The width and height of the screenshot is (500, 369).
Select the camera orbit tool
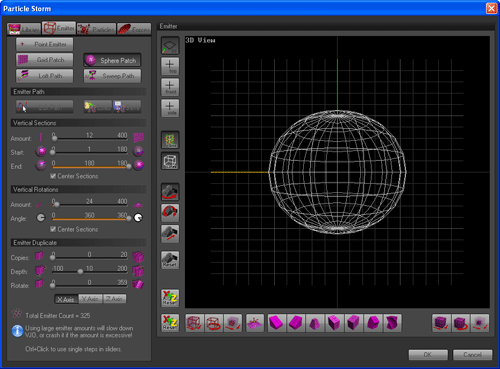click(x=170, y=192)
